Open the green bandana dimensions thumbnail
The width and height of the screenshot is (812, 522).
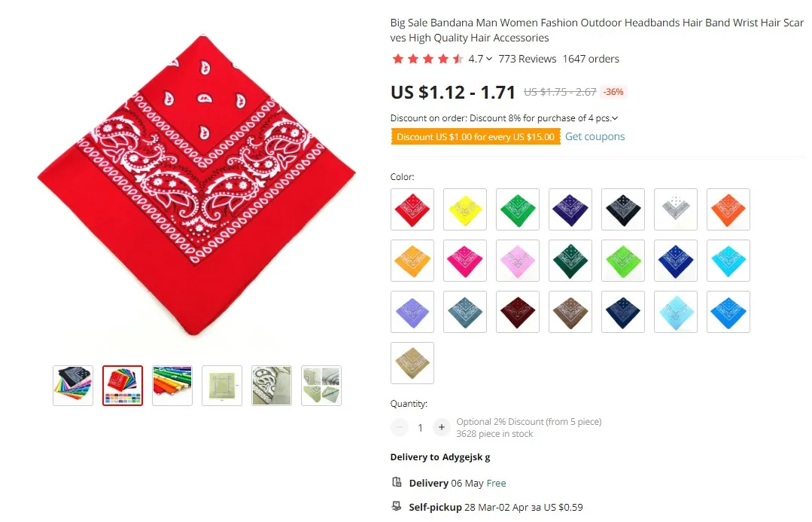222,386
